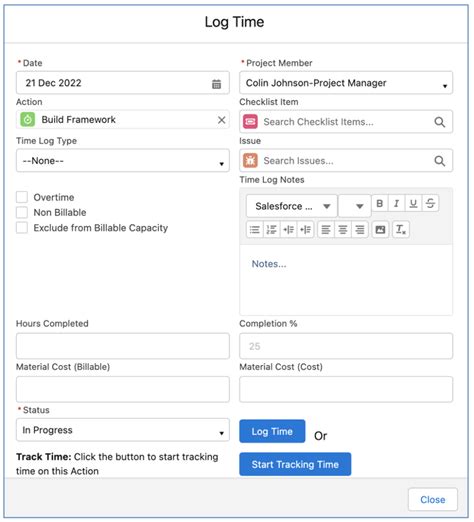Expand the Project Member dropdown
Viewport: 474px width, 522px height.
tap(346, 83)
